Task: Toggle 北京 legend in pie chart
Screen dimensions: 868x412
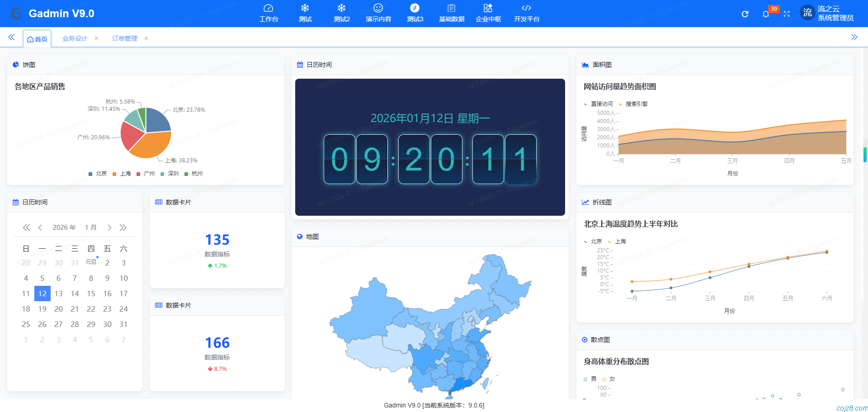Action: [x=98, y=174]
